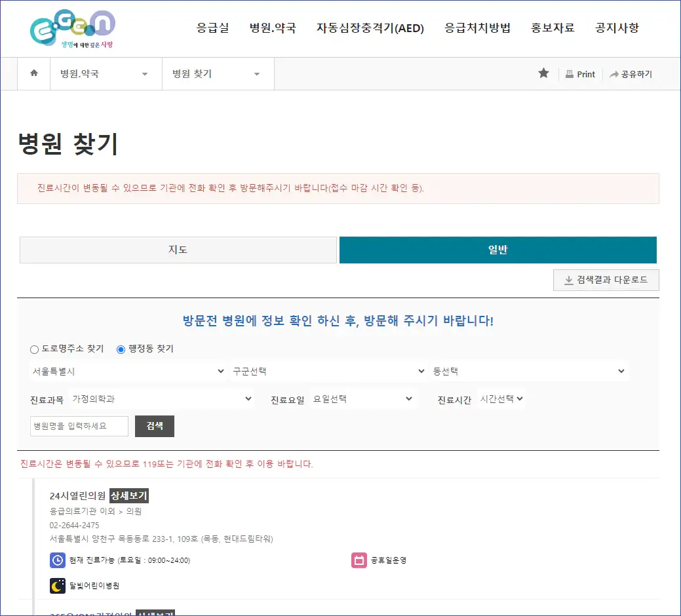Click the hospital name input field
This screenshot has width=681, height=616.
[79, 426]
